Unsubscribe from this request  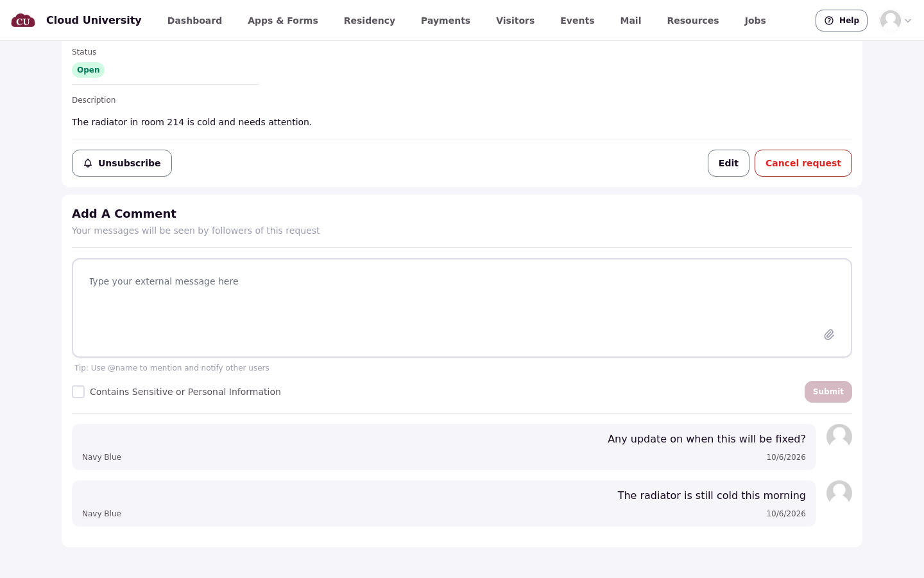pos(122,163)
